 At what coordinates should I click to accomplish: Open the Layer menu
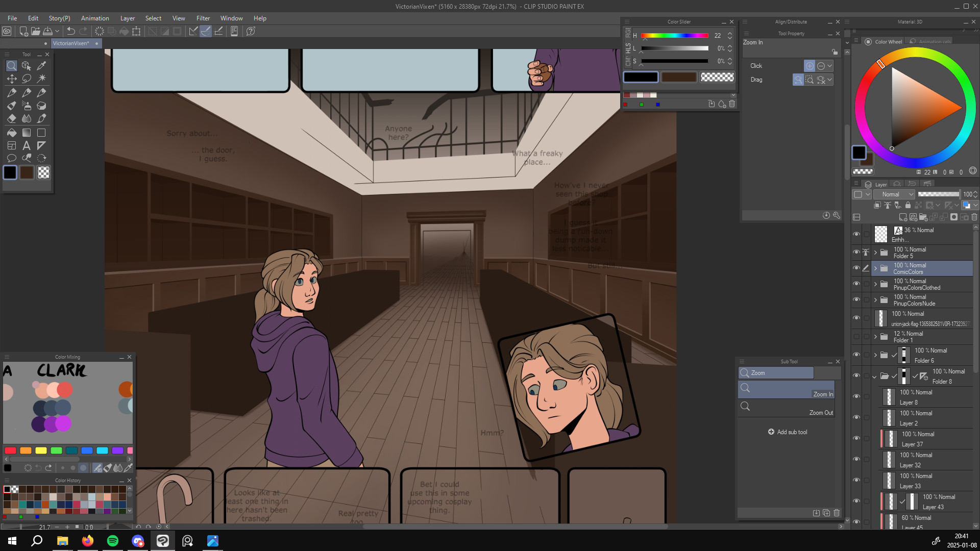(128, 18)
